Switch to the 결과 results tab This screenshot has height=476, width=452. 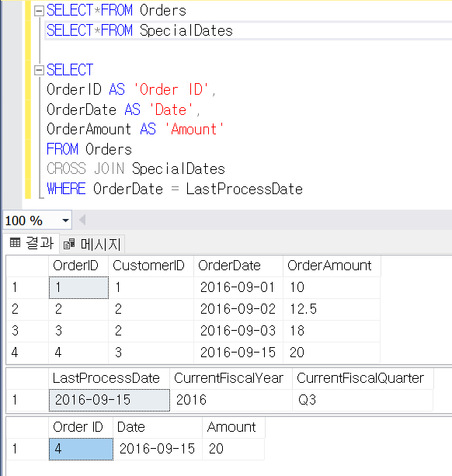click(32, 243)
